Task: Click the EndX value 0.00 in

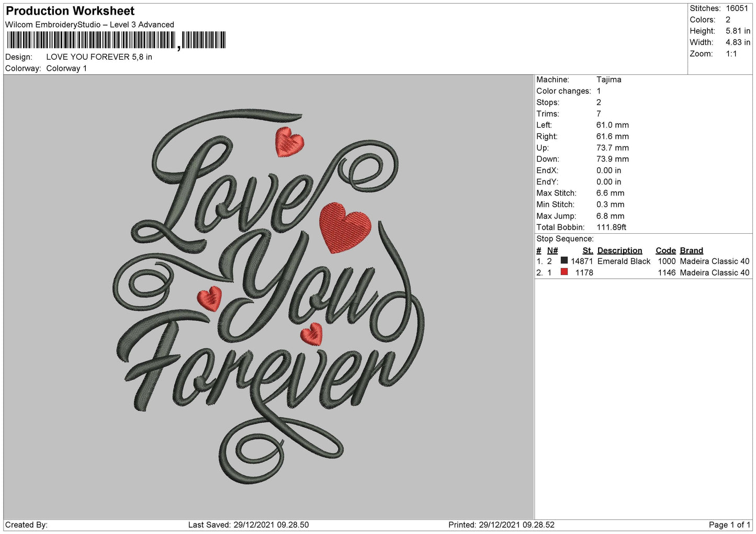Action: pyautogui.click(x=609, y=171)
